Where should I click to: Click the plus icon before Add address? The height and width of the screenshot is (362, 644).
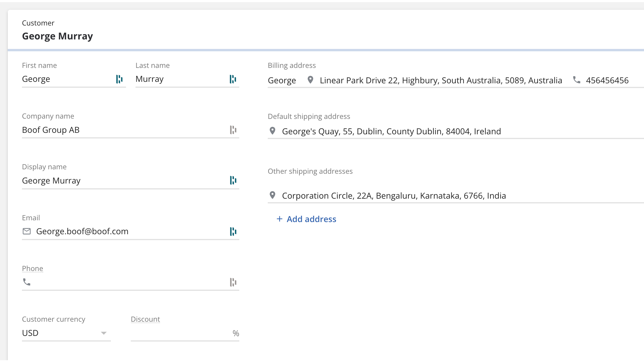point(279,219)
